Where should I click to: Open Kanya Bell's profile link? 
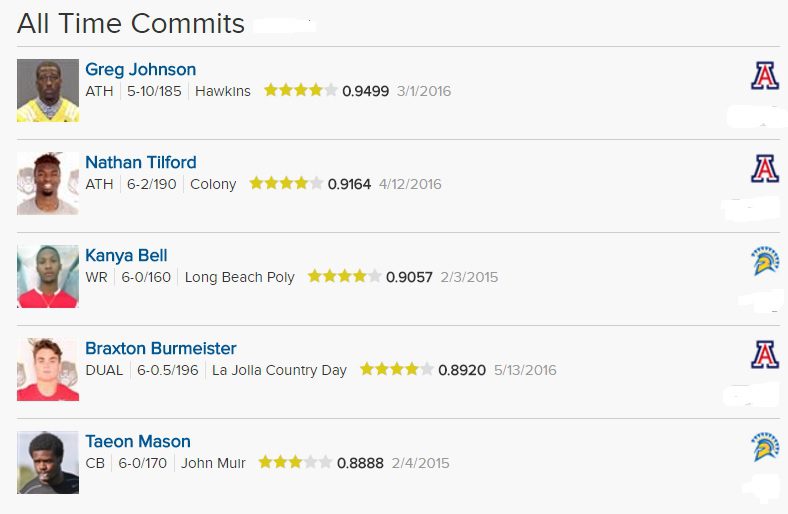(126, 256)
